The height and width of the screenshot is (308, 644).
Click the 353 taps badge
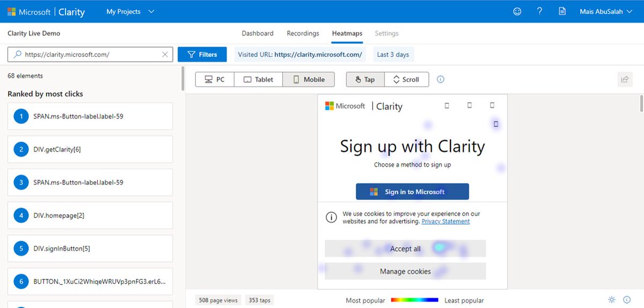260,300
